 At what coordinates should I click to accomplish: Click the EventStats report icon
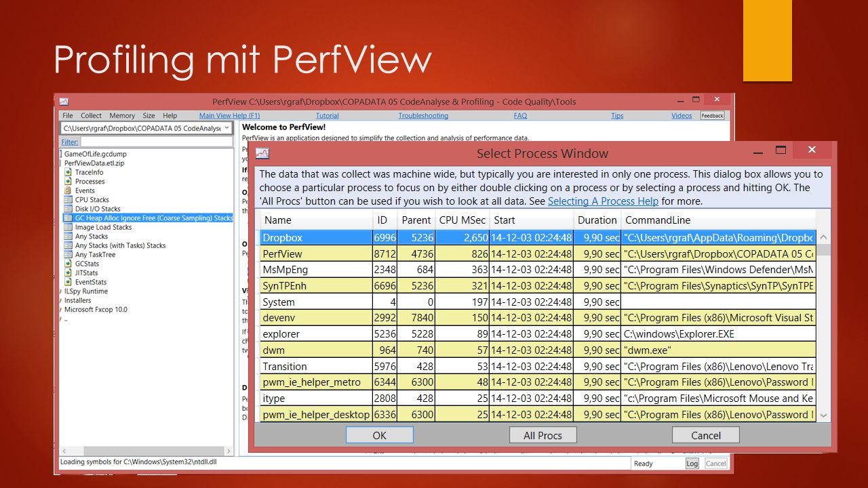[x=68, y=282]
